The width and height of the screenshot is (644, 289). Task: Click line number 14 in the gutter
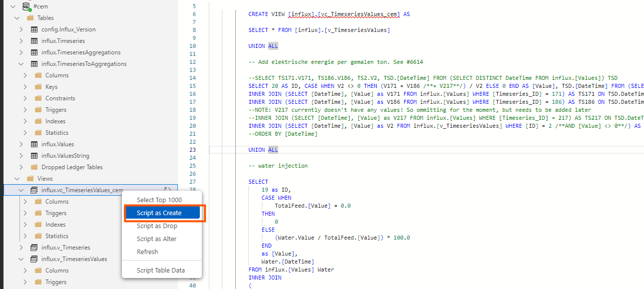[x=193, y=78]
